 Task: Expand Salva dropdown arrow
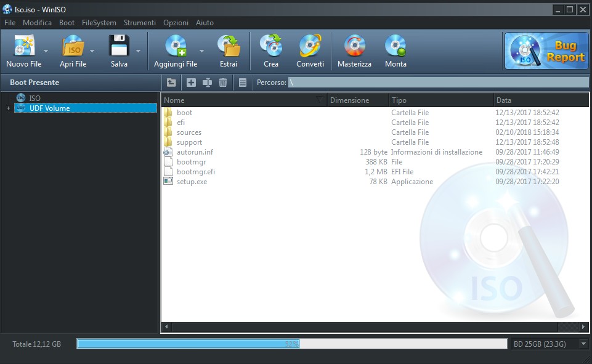(138, 51)
